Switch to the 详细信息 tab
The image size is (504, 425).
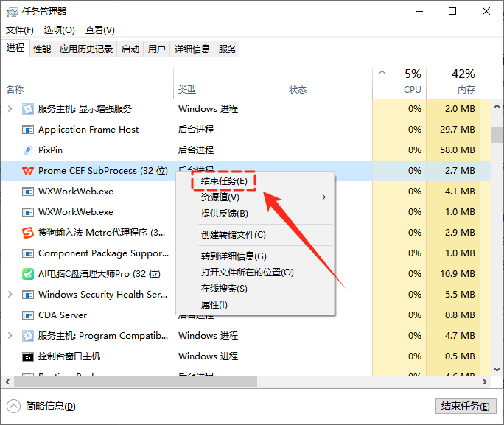192,49
